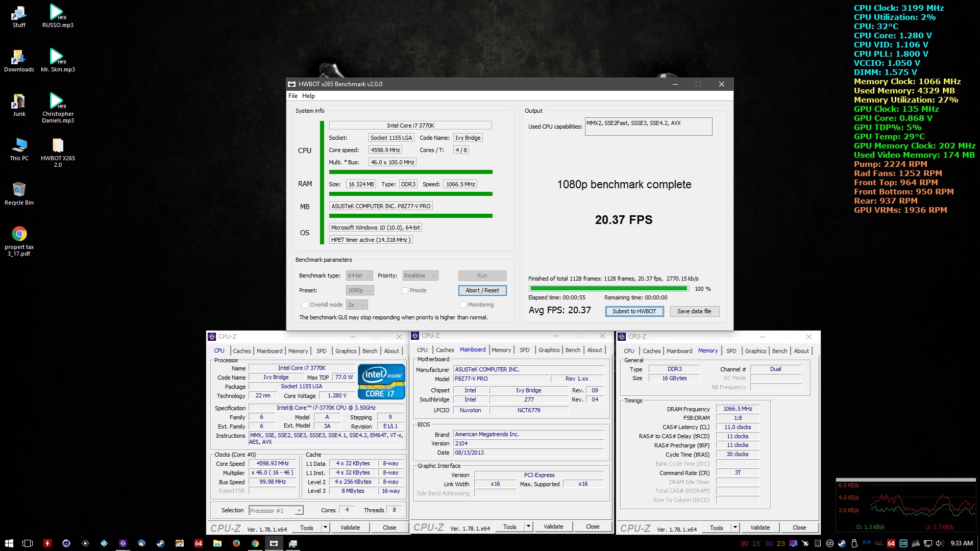
Task: Click the Abort / Reset button
Action: 482,290
